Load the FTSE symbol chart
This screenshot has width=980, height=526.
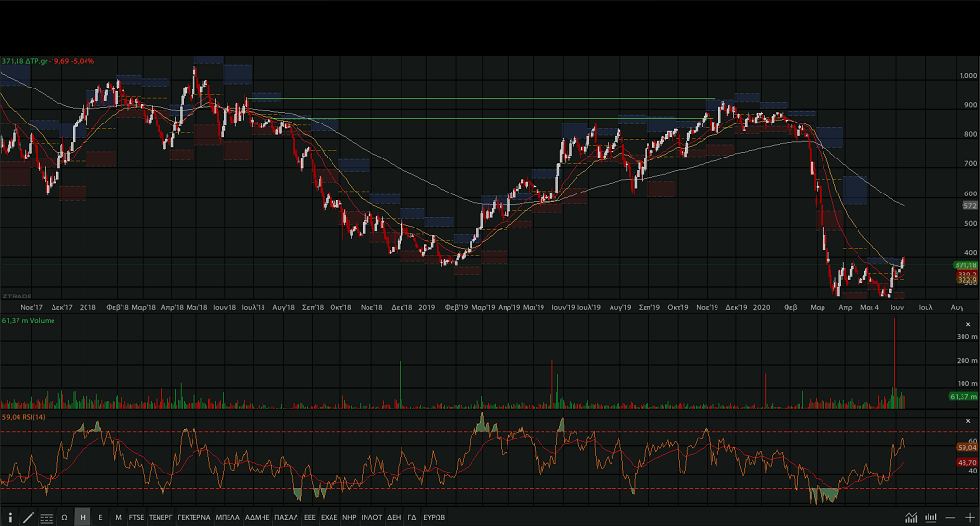136,517
